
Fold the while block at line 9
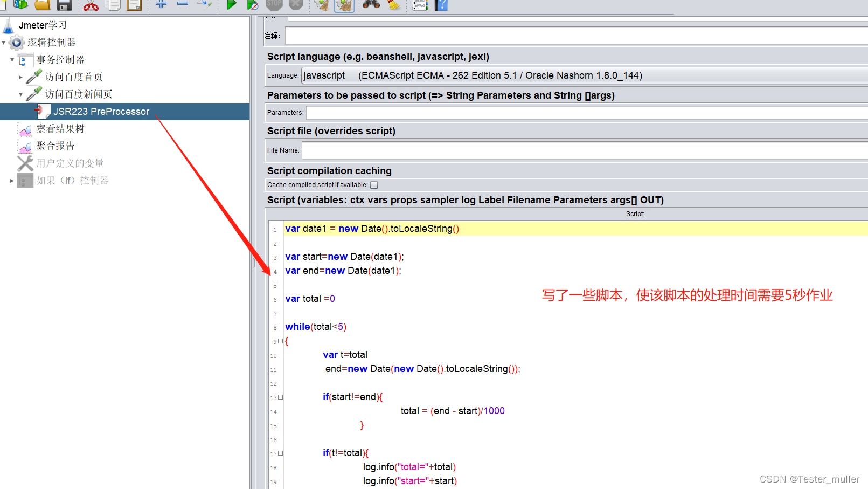tap(280, 341)
